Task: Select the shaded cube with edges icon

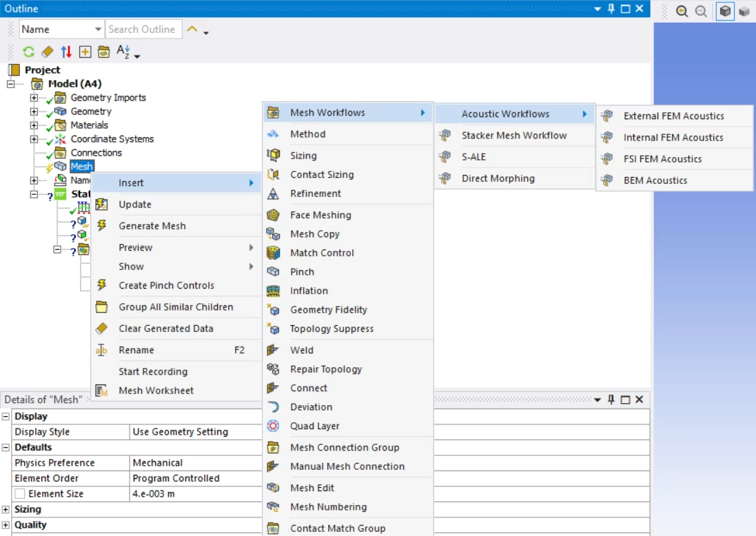Action: click(x=724, y=12)
